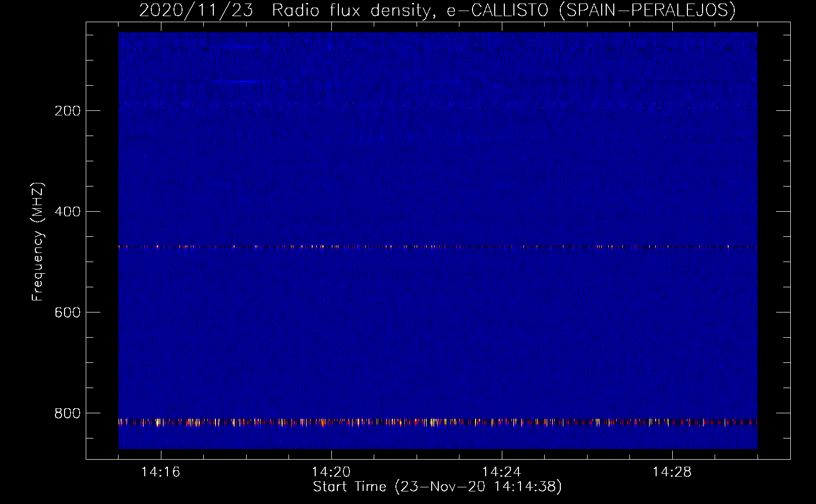Click the 'Frequency (MHZ)' y-axis label
Screen dimensions: 816x504
point(38,242)
